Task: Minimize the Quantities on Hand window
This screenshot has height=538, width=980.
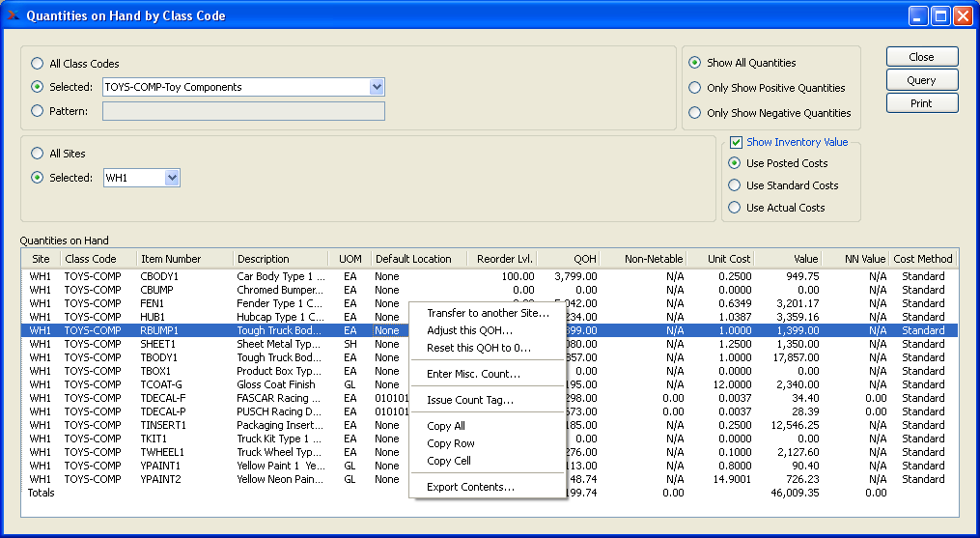Action: click(918, 15)
